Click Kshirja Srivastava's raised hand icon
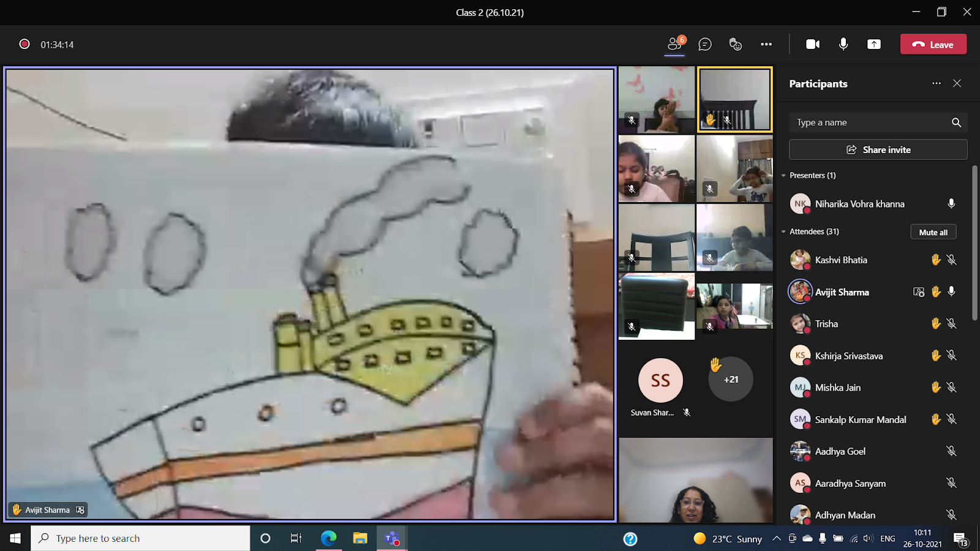Image resolution: width=980 pixels, height=551 pixels. pos(935,355)
